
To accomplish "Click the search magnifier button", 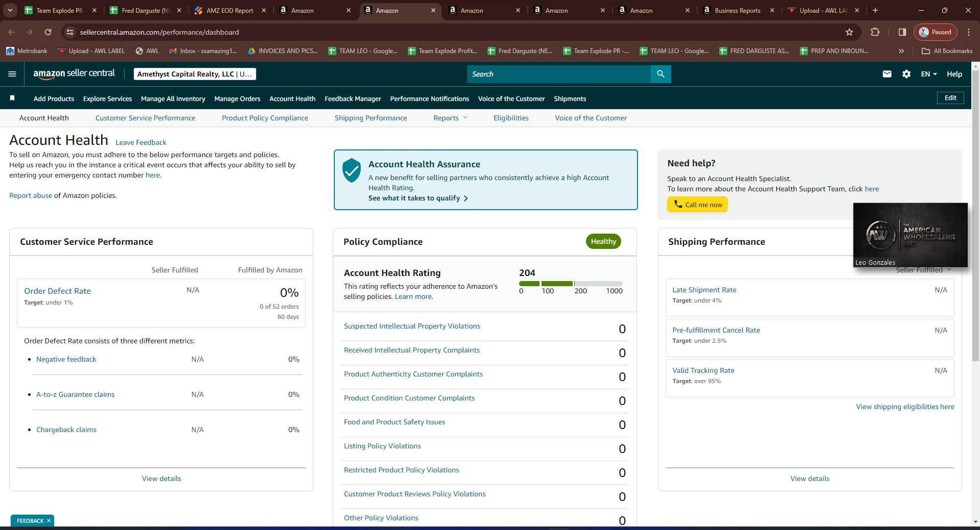I will click(660, 74).
